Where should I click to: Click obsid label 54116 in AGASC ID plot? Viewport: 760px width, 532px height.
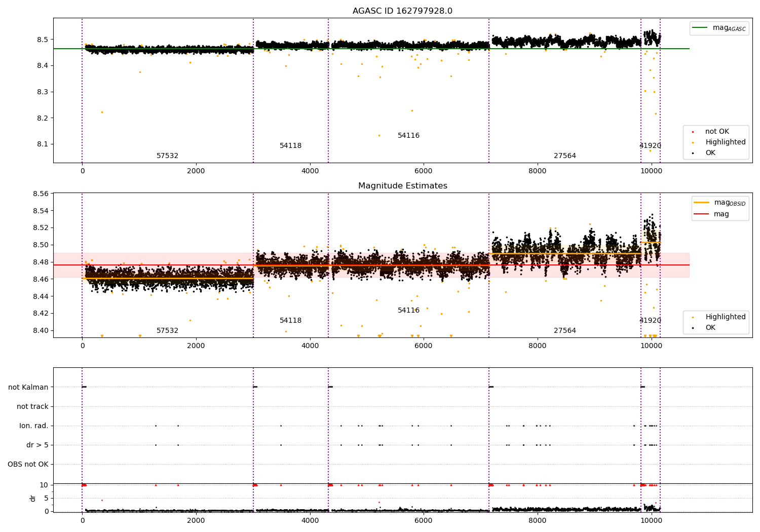coord(408,136)
